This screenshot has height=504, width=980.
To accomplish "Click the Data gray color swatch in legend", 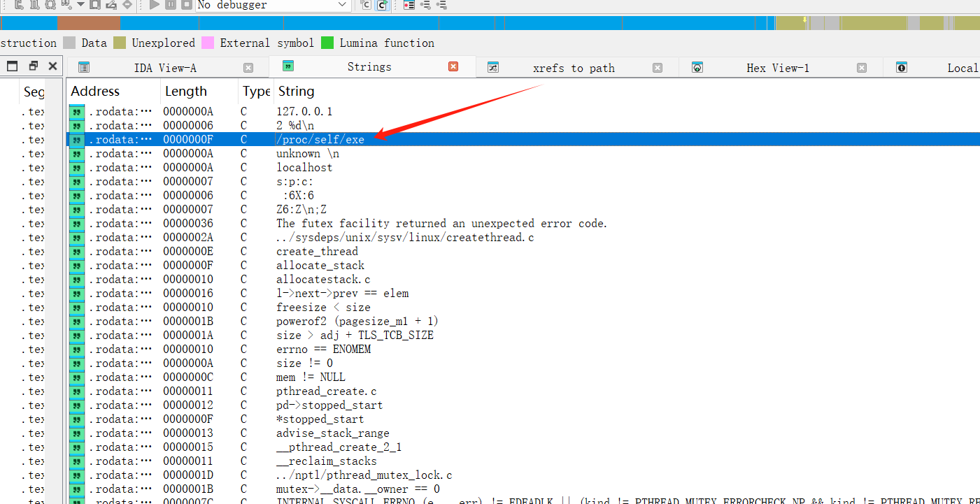I will pyautogui.click(x=69, y=43).
